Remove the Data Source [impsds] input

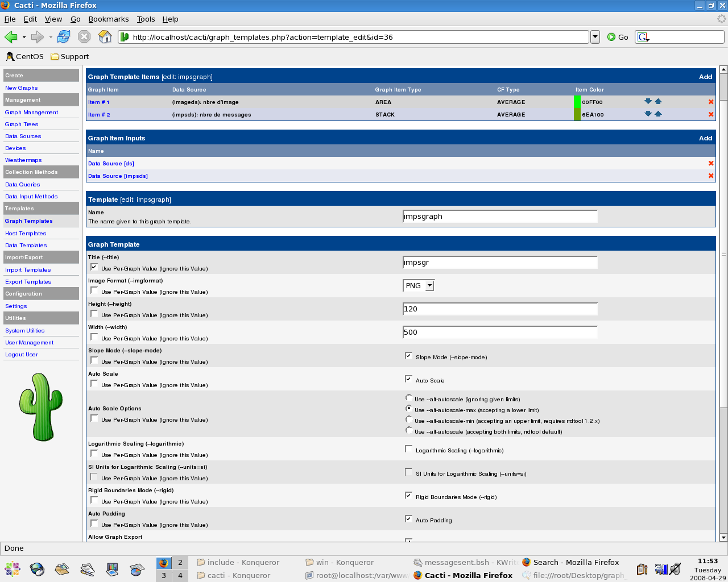pyautogui.click(x=711, y=176)
